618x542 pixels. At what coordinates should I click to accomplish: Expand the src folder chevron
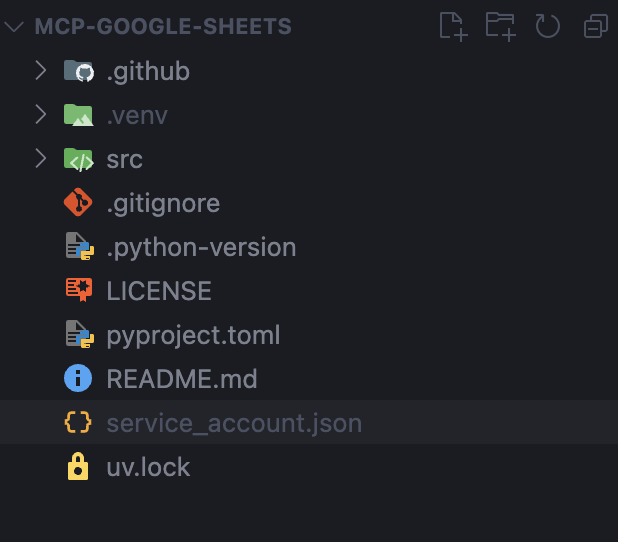click(x=41, y=158)
